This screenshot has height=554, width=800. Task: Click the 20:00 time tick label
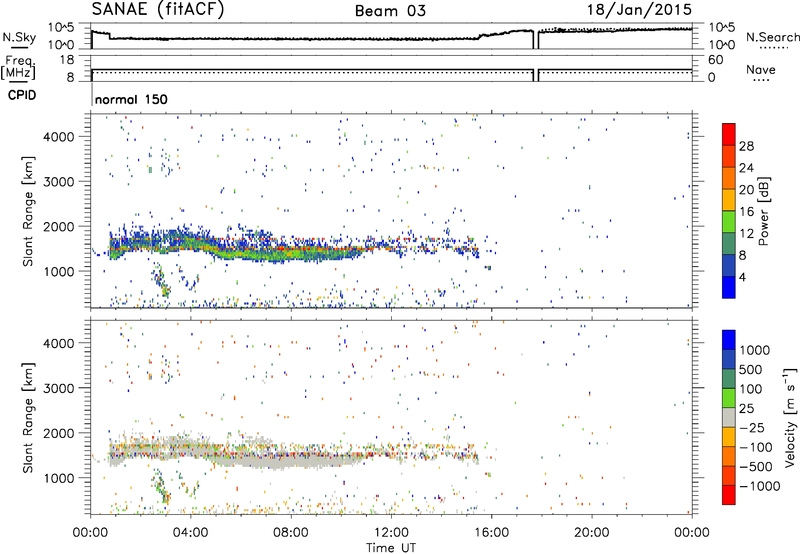coord(591,533)
